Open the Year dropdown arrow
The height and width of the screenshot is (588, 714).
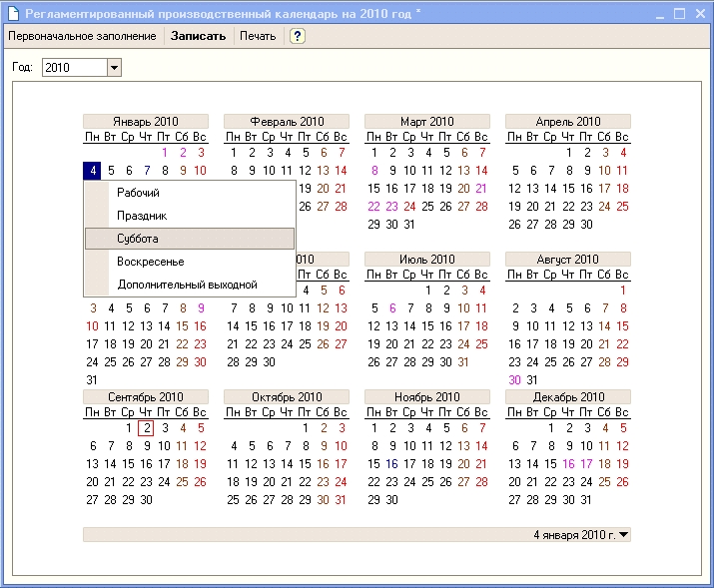tap(113, 67)
